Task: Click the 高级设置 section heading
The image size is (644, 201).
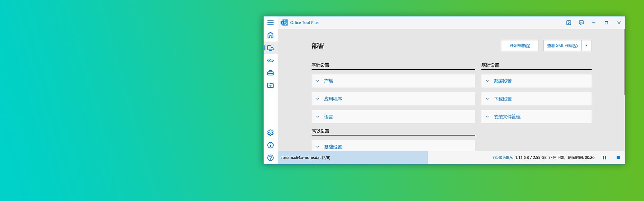Action: pyautogui.click(x=320, y=131)
